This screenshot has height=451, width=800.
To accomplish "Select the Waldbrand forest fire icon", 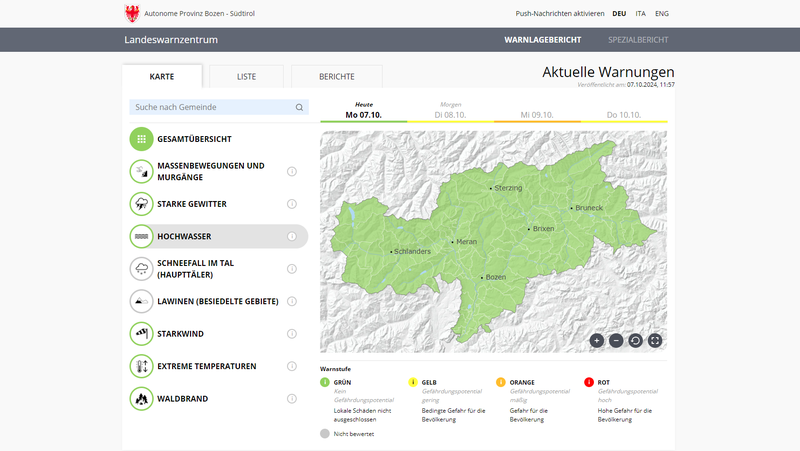I will (x=142, y=398).
